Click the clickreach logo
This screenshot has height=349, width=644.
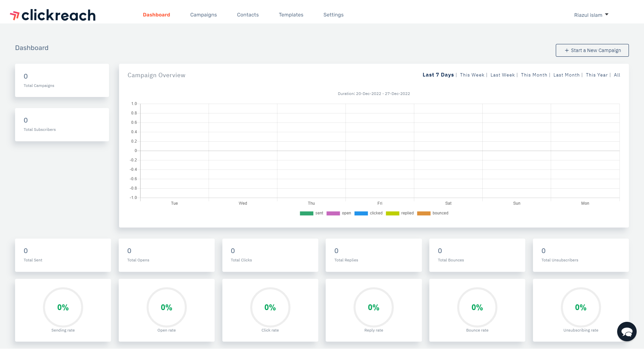53,15
